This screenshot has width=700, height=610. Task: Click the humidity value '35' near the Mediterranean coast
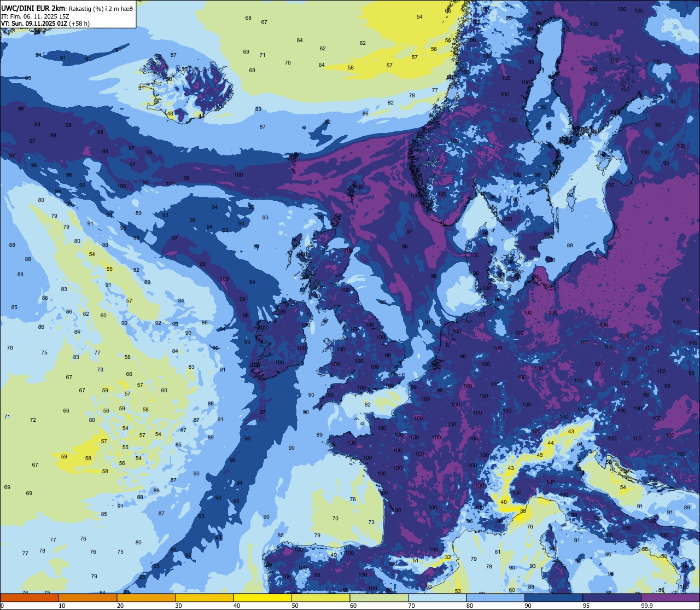(x=523, y=511)
